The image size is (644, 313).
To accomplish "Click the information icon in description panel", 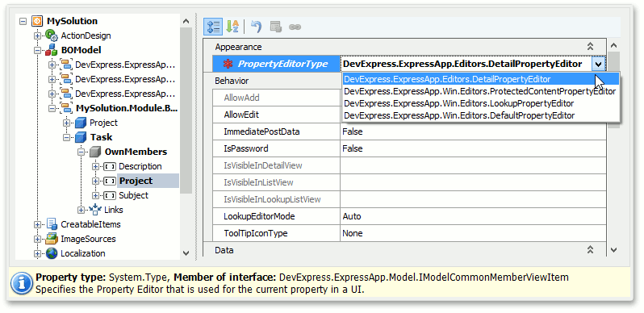I will (21, 283).
